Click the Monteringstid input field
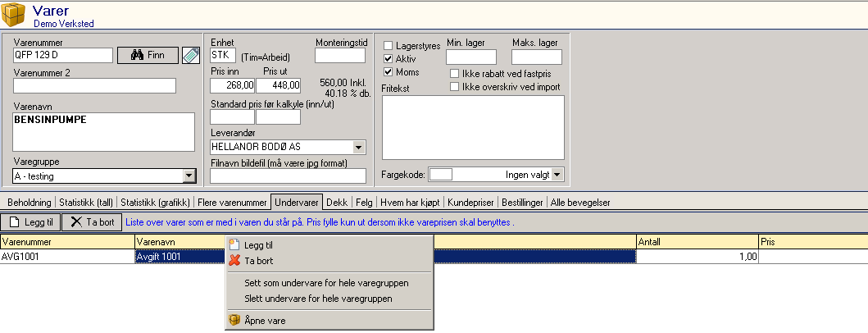This screenshot has width=868, height=333. point(340,56)
